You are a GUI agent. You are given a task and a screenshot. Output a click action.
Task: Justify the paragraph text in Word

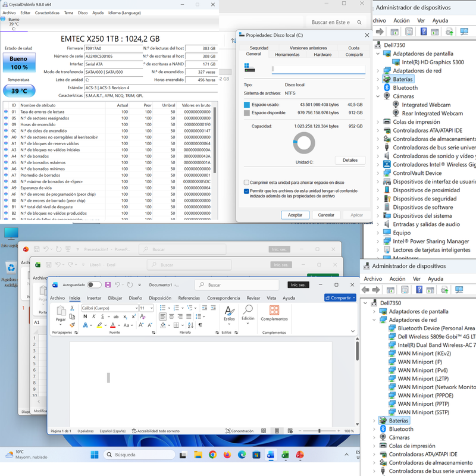[189, 317]
